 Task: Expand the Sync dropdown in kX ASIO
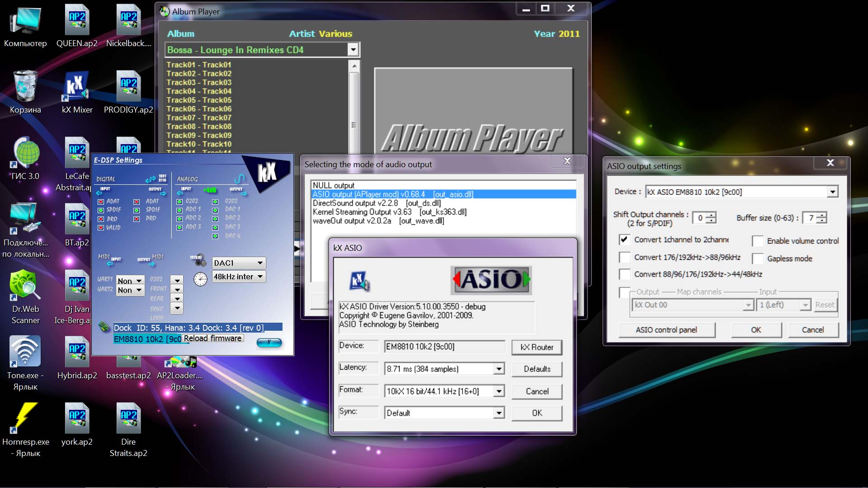coord(499,413)
